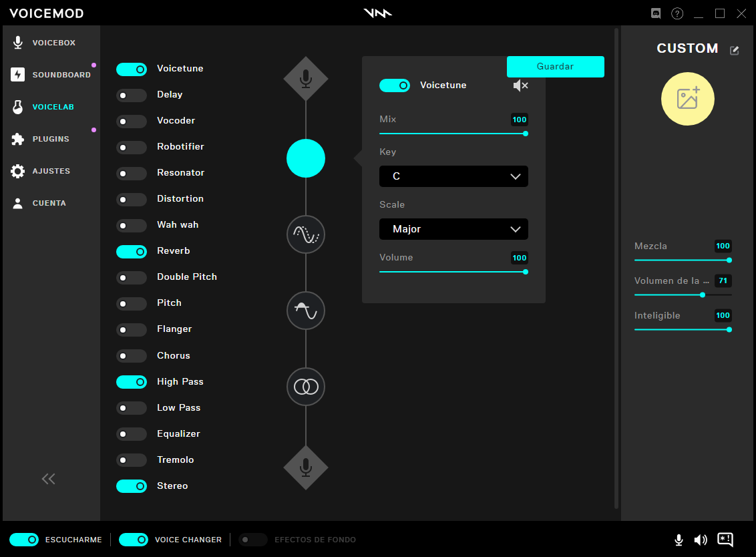Viewport: 756px width, 557px height.
Task: Select the microphone output node at chain bottom
Action: point(306,468)
